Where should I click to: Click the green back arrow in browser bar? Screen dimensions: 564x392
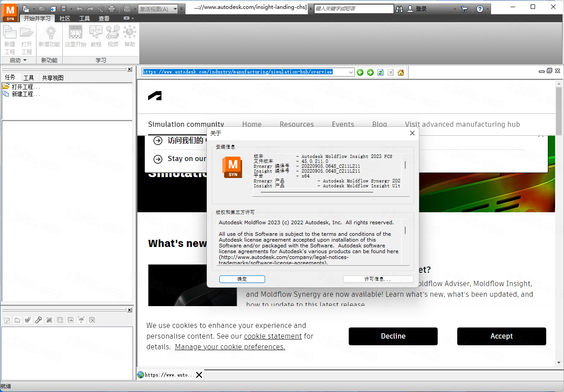[360, 73]
